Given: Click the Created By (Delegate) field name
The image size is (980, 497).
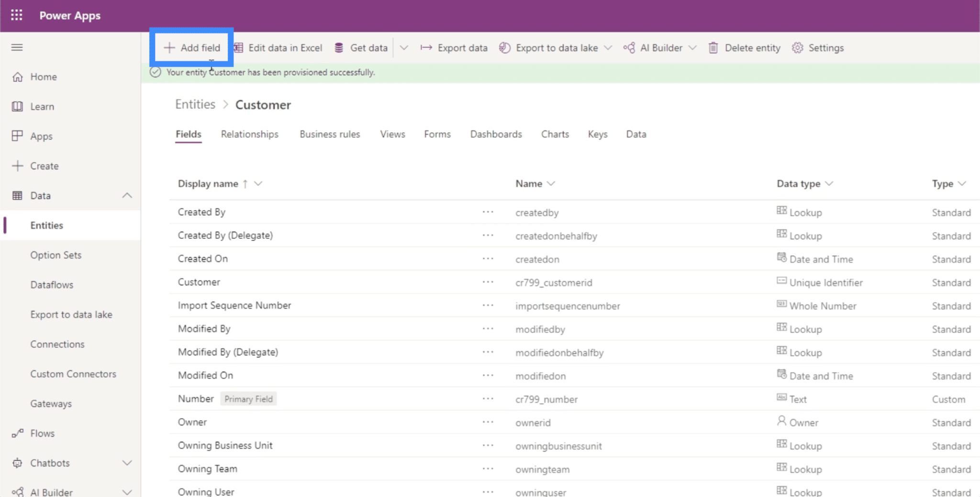Looking at the screenshot, I should click(225, 235).
